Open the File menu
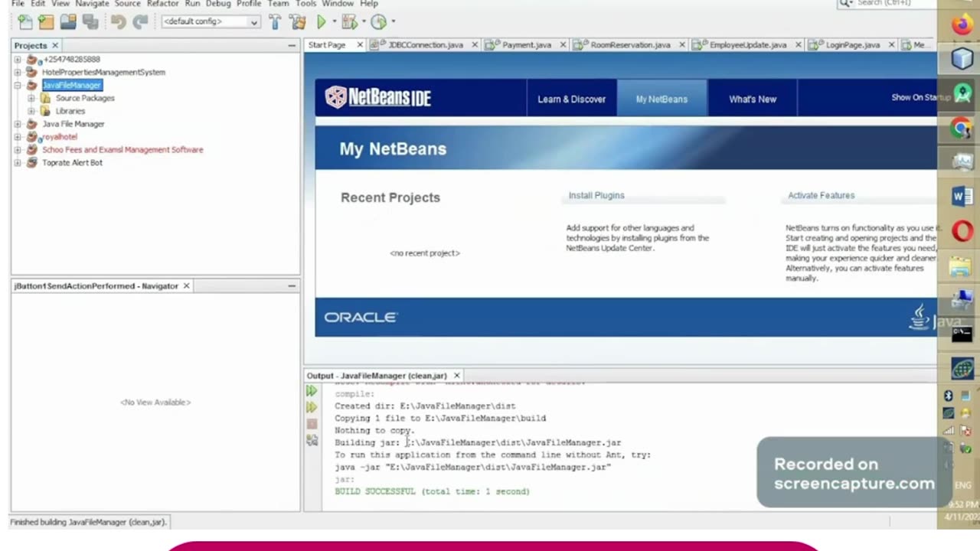 [x=18, y=4]
